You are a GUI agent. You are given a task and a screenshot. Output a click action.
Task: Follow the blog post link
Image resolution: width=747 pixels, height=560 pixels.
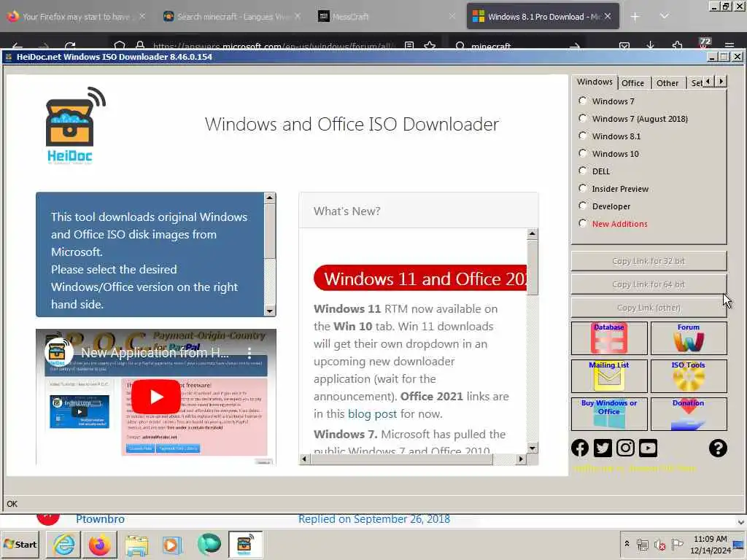pos(372,414)
